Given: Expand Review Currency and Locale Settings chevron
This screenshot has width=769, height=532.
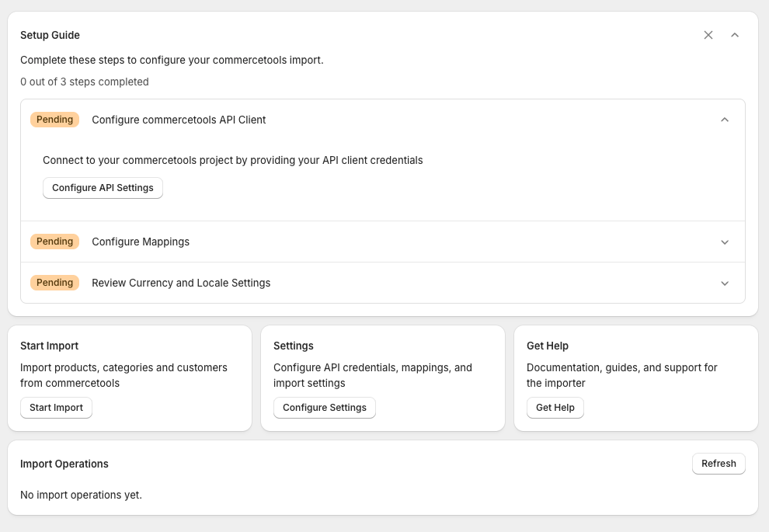Looking at the screenshot, I should 725,283.
